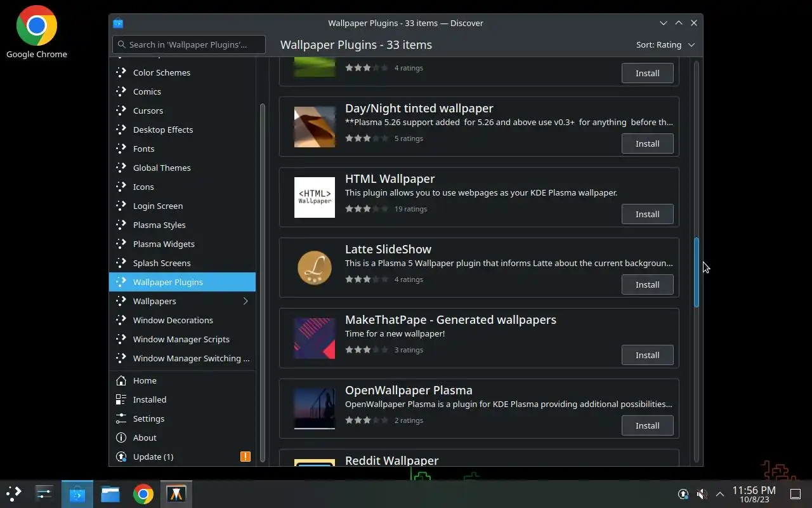Click the Settings sliders icon in sidebar
Image resolution: width=812 pixels, height=508 pixels.
click(x=121, y=418)
